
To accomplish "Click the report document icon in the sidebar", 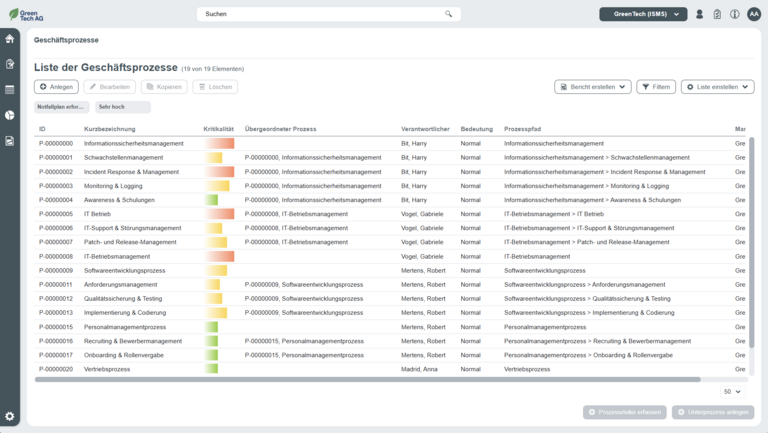I will 10,141.
